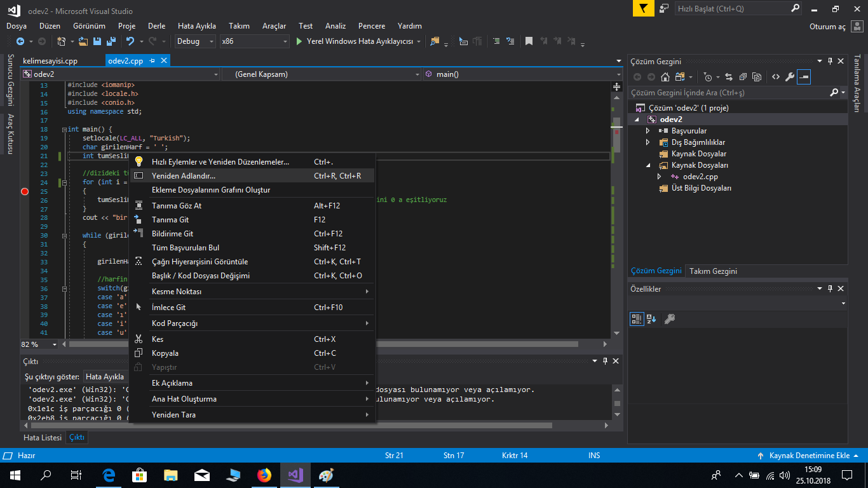Click the pending changes filter clock icon
Screen dimensions: 868x488
pos(708,77)
